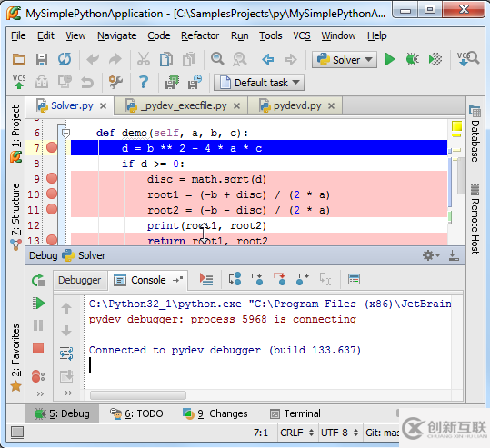This screenshot has height=448, width=490.
Task: Click Step Over debug icon
Action: (x=235, y=279)
